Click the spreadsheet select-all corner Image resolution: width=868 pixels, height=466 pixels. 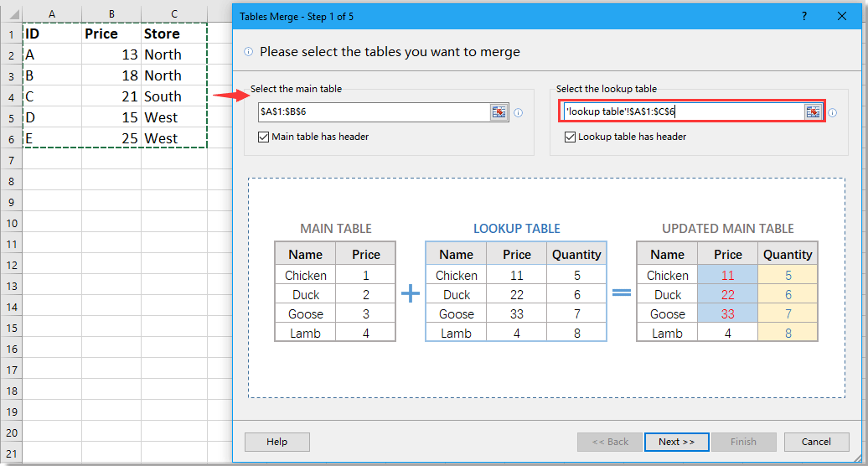[x=11, y=14]
